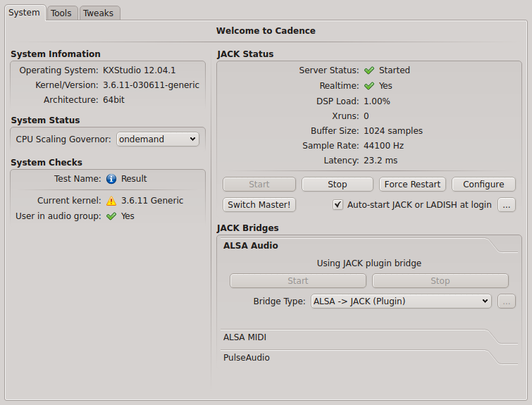
Task: Click the blue info icon beside Result
Action: click(x=111, y=179)
